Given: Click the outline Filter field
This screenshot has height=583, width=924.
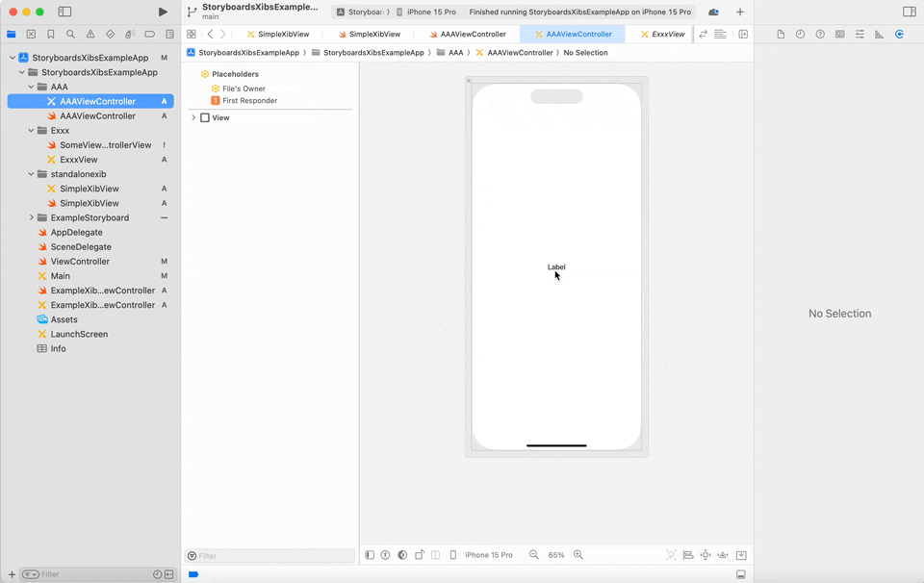Looking at the screenshot, I should pos(271,556).
